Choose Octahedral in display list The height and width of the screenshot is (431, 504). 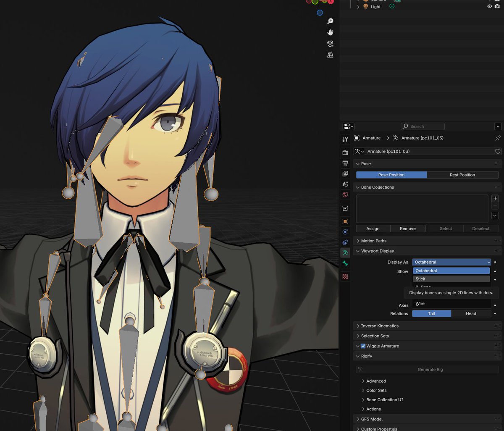point(451,271)
